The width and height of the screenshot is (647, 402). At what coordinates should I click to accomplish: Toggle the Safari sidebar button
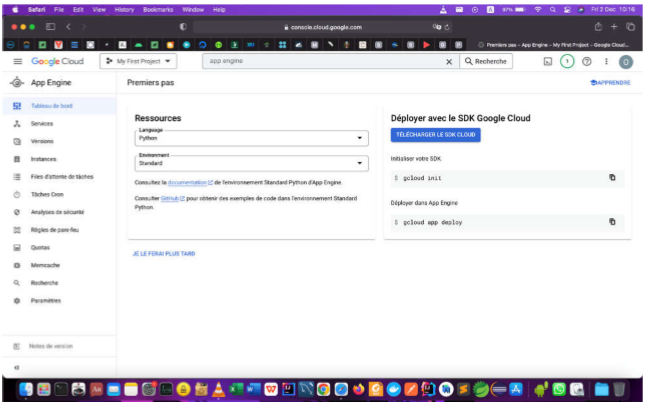(x=50, y=27)
